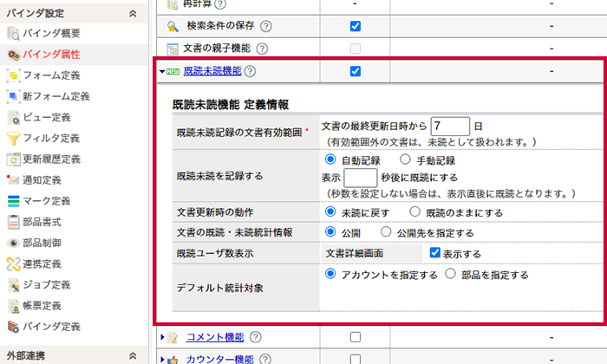Open ビュー定義 menu item
The width and height of the screenshot is (607, 364).
[x=47, y=118]
